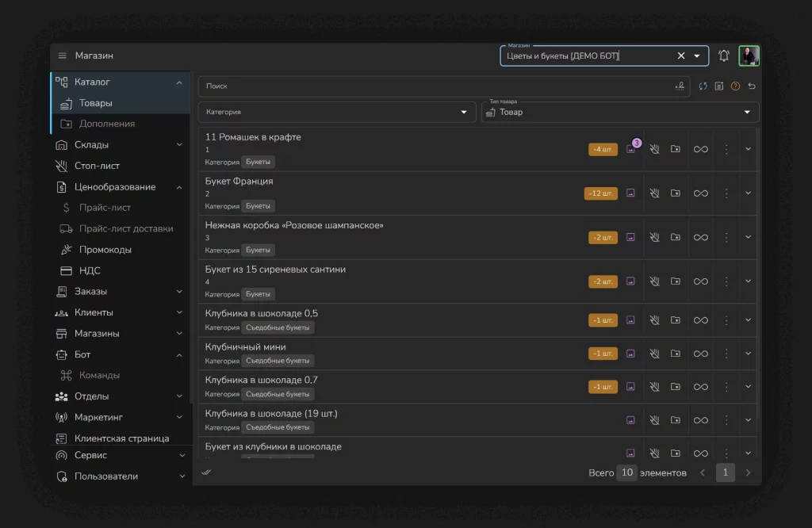Click the refresh icon beside search
The image size is (812, 528).
pyautogui.click(x=703, y=86)
